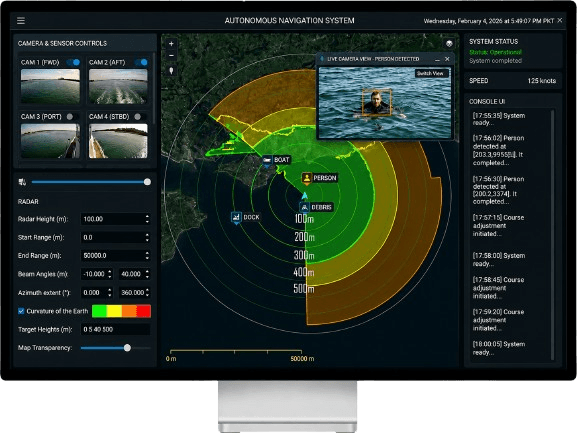Adjust End Range stepper arrows

[x=147, y=255]
